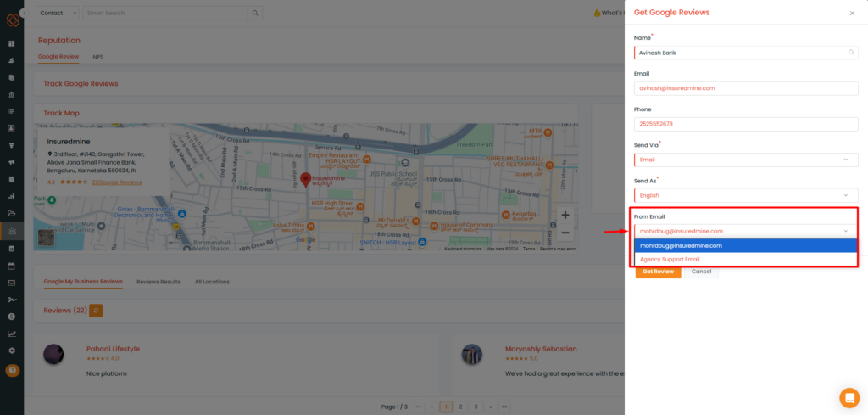Screen dimensions: 868x415
Task: Click the Email input field
Action: [x=746, y=88]
